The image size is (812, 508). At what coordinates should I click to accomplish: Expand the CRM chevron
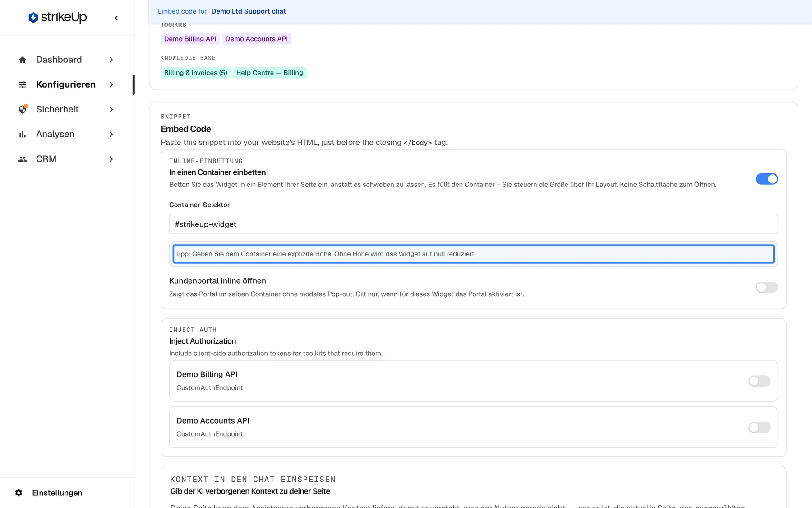click(x=111, y=159)
